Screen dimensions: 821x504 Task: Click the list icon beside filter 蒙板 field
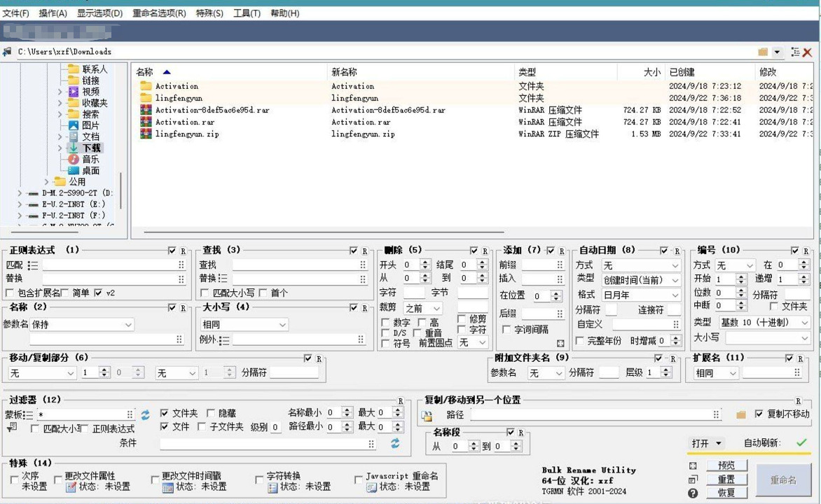pyautogui.click(x=29, y=415)
